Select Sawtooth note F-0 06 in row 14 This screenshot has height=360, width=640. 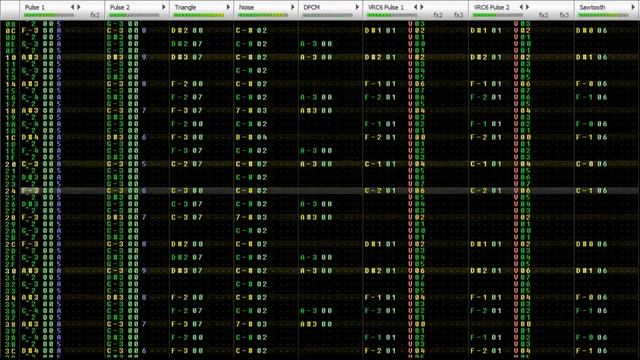(x=591, y=84)
